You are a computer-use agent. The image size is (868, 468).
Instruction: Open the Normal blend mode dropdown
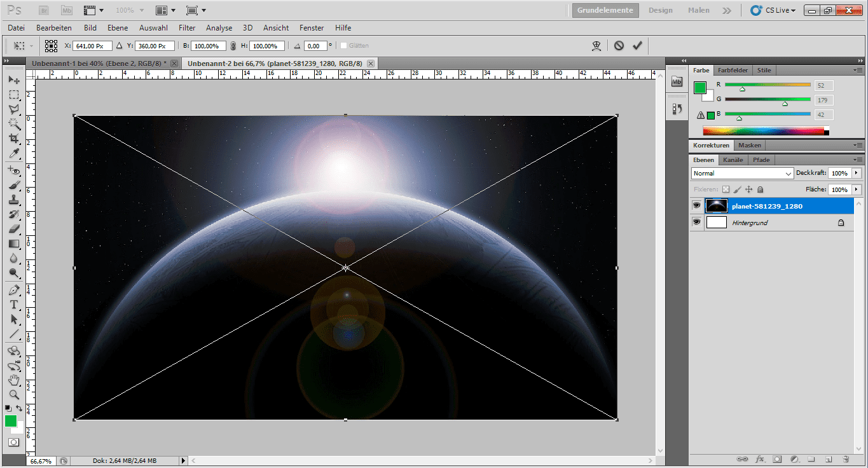(742, 173)
